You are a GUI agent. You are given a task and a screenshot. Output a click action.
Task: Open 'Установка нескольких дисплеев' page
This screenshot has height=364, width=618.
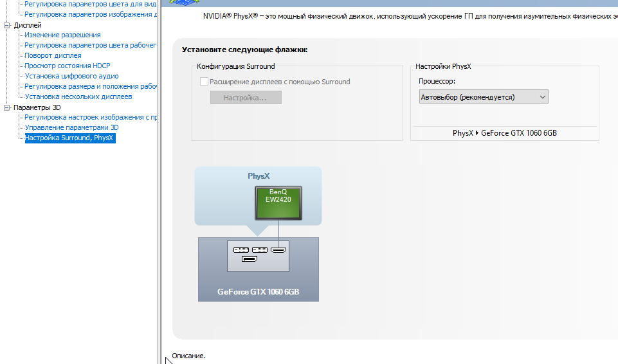point(78,96)
